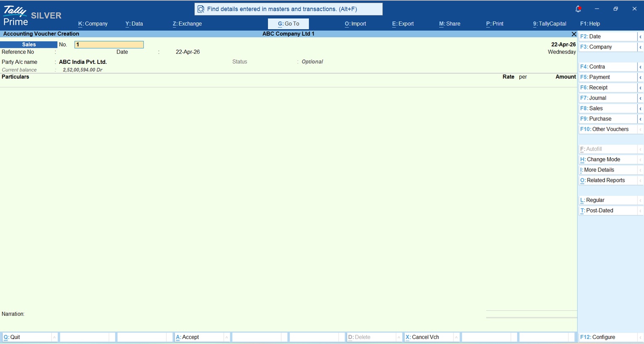This screenshot has width=644, height=344.
Task: Select F3: Company in the side panel
Action: pyautogui.click(x=608, y=47)
